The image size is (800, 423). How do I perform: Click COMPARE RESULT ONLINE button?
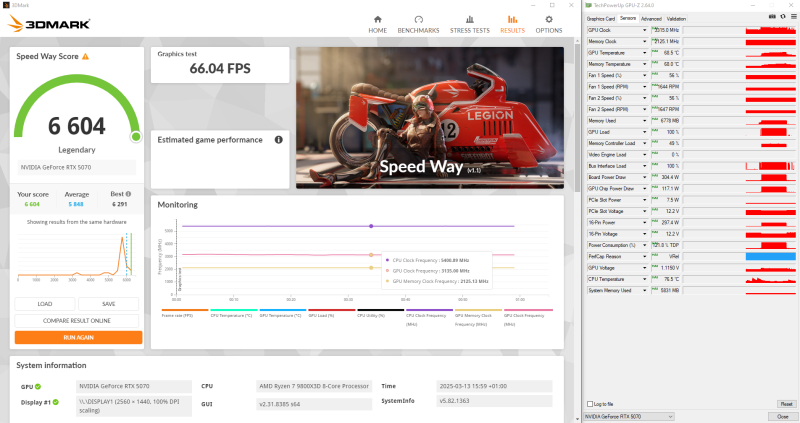pos(77,320)
